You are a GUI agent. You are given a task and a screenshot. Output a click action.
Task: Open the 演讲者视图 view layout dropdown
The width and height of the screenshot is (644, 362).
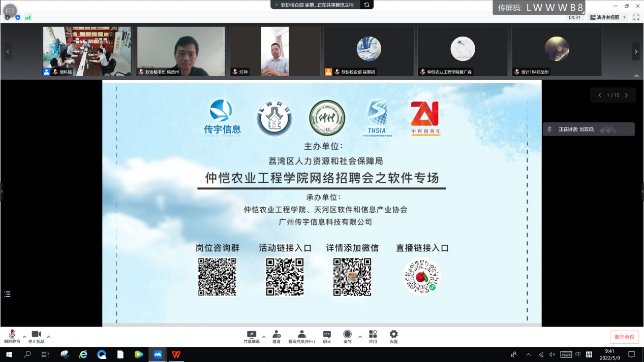[608, 17]
